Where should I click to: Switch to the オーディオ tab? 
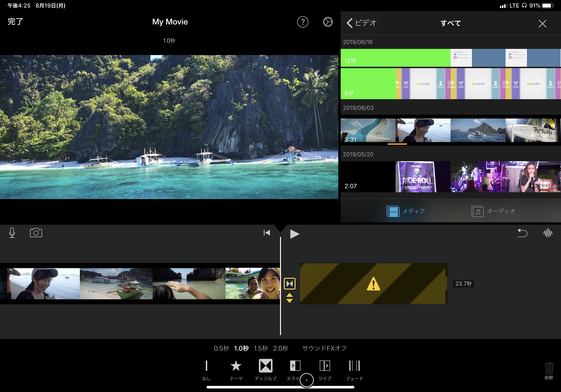[x=493, y=211]
